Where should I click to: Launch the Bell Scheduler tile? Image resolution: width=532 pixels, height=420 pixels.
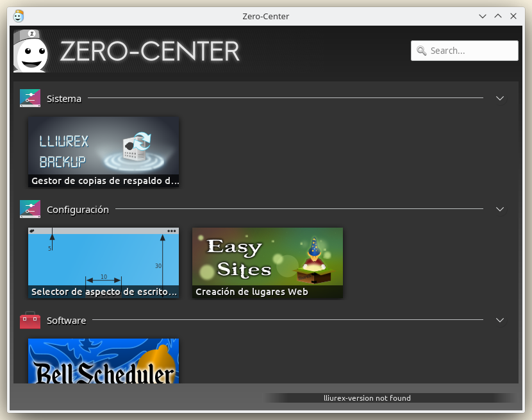(x=103, y=361)
